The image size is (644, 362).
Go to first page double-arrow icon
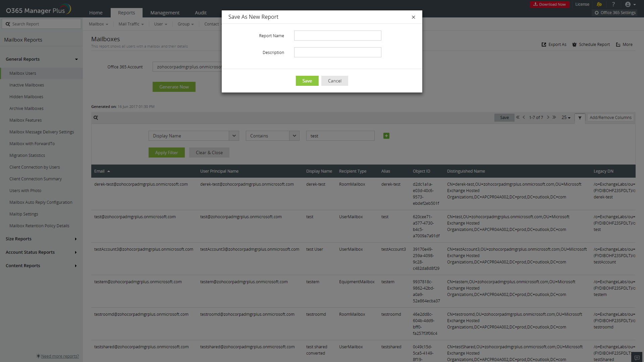click(518, 117)
